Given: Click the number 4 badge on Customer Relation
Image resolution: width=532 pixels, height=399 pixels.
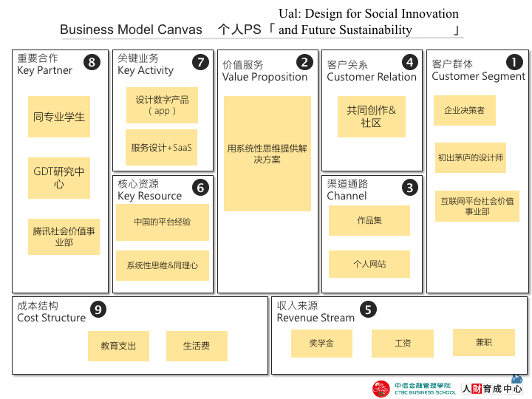Looking at the screenshot, I should (410, 62).
